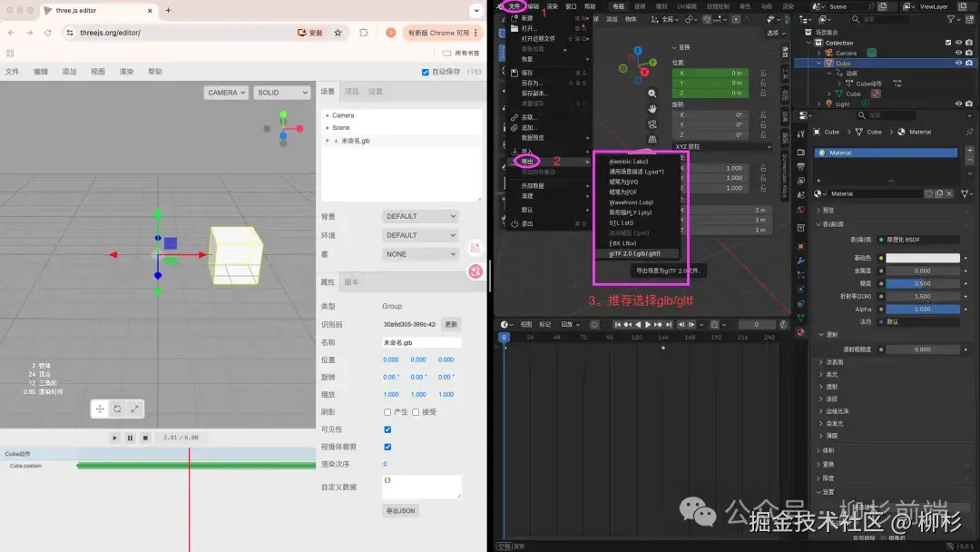Click the 导出JSON button
This screenshot has width=980, height=552.
(x=400, y=511)
